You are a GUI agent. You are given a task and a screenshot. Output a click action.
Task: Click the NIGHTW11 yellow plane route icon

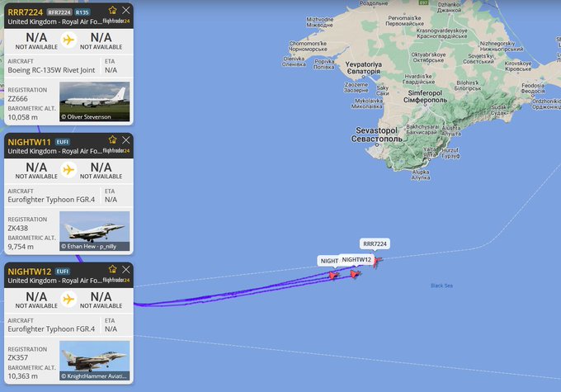[x=68, y=169]
